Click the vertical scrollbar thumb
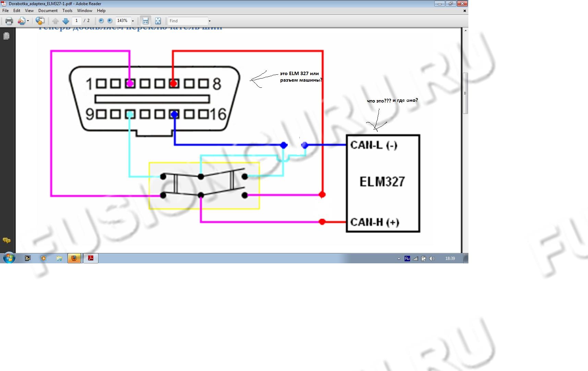This screenshot has width=588, height=371. (465, 93)
